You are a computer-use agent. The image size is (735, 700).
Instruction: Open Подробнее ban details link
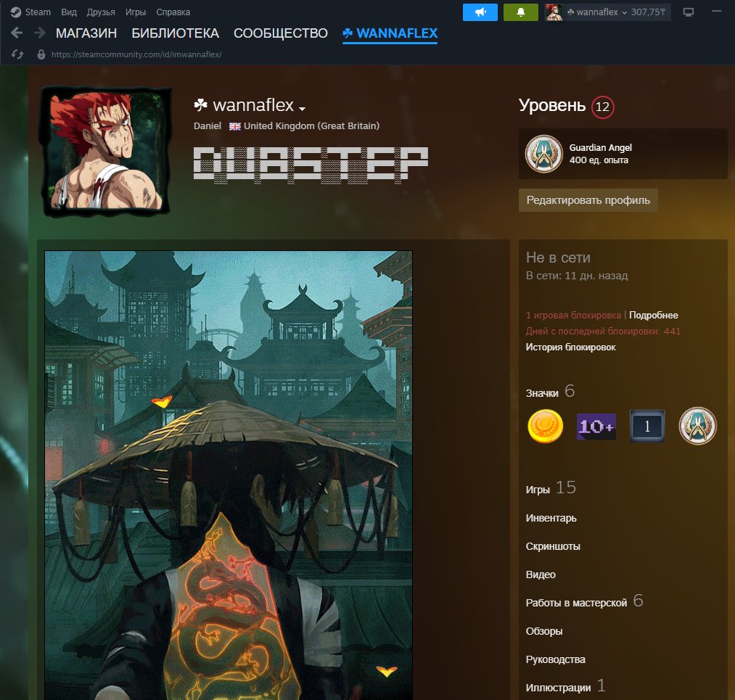pyautogui.click(x=654, y=315)
